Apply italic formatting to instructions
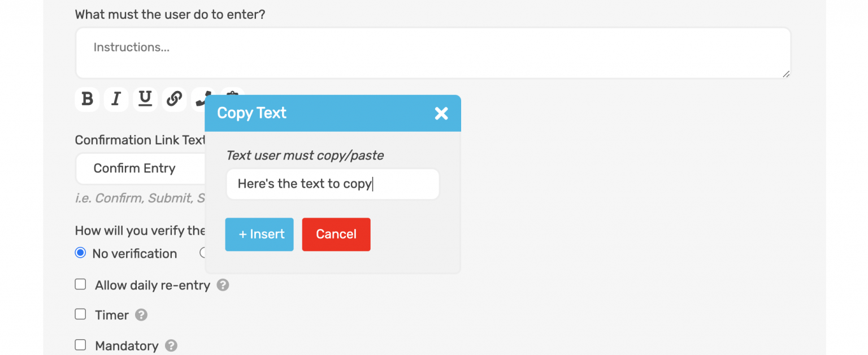Screen dimensions: 868x355 coord(116,99)
